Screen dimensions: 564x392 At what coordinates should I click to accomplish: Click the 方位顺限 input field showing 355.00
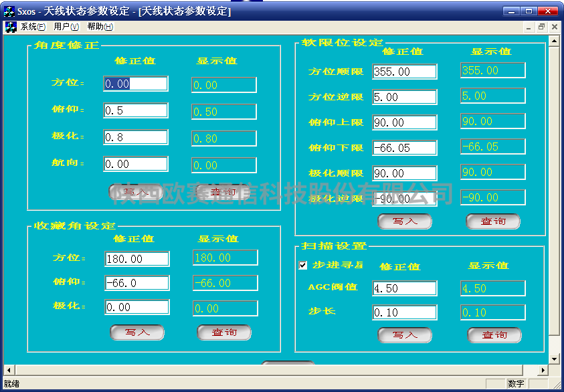coord(405,72)
